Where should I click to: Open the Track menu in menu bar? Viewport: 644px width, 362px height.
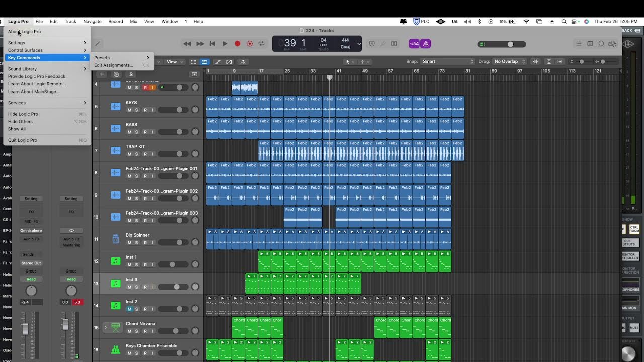click(x=70, y=22)
